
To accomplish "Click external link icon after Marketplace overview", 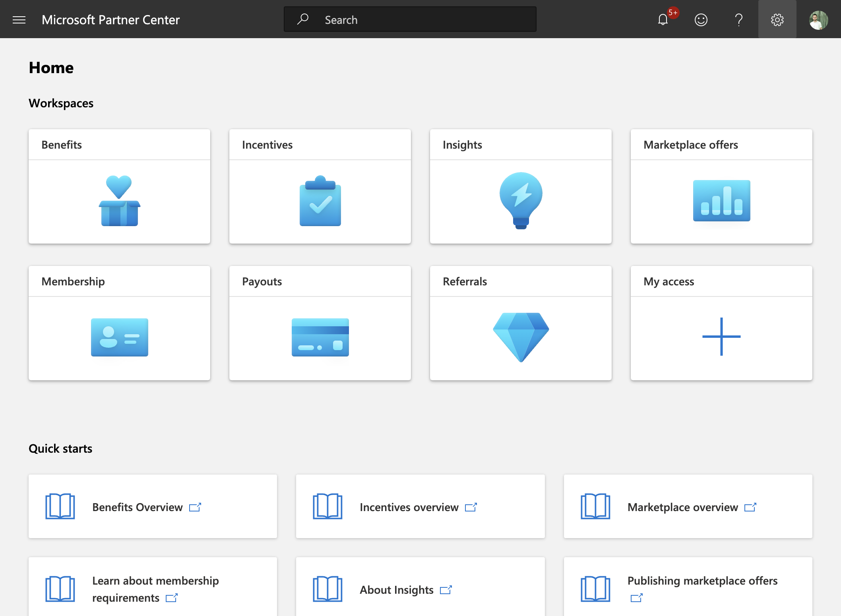I will pyautogui.click(x=750, y=507).
